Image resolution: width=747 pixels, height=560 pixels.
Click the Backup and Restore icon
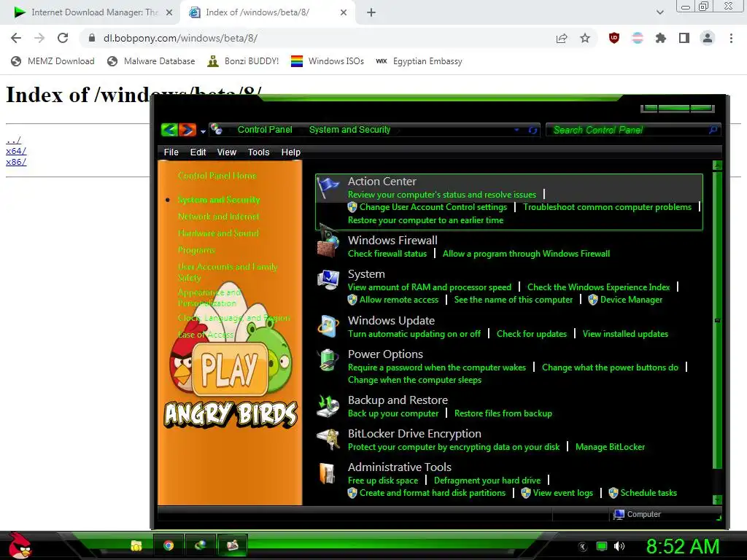[328, 405]
